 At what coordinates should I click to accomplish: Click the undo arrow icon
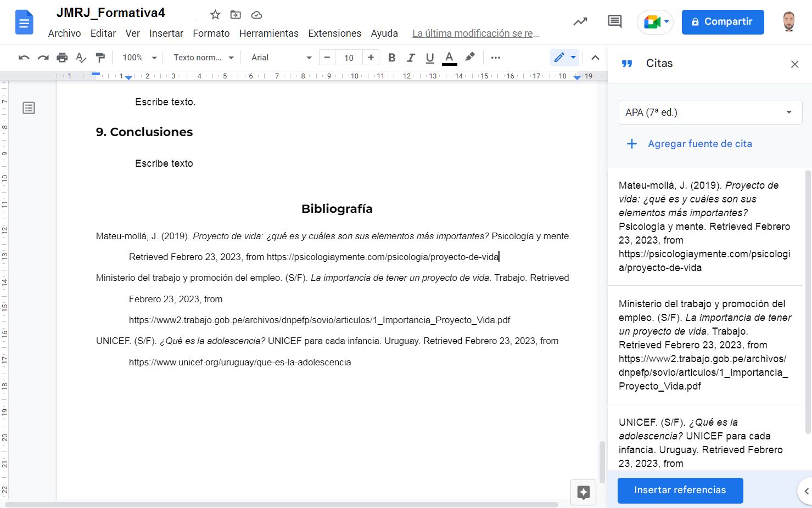(24, 58)
